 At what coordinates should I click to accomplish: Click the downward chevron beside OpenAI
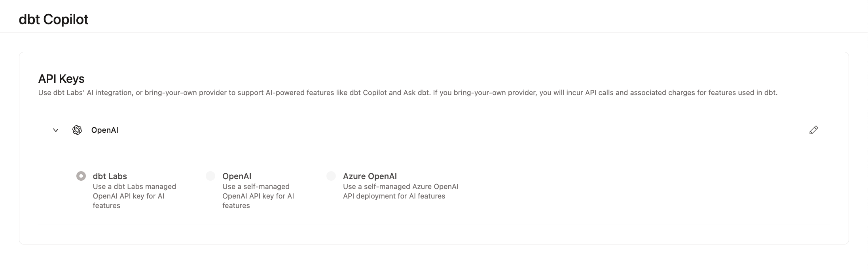pos(55,130)
